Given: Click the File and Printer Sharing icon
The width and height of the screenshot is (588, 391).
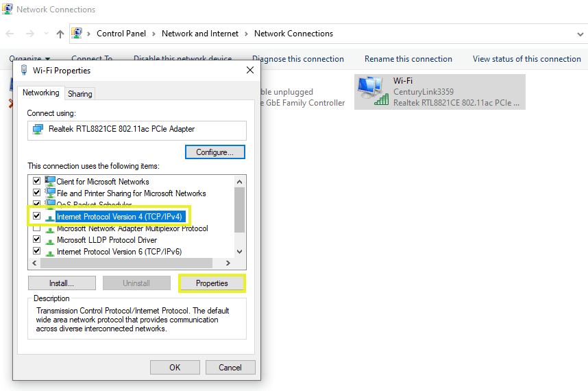Looking at the screenshot, I should pyautogui.click(x=50, y=193).
